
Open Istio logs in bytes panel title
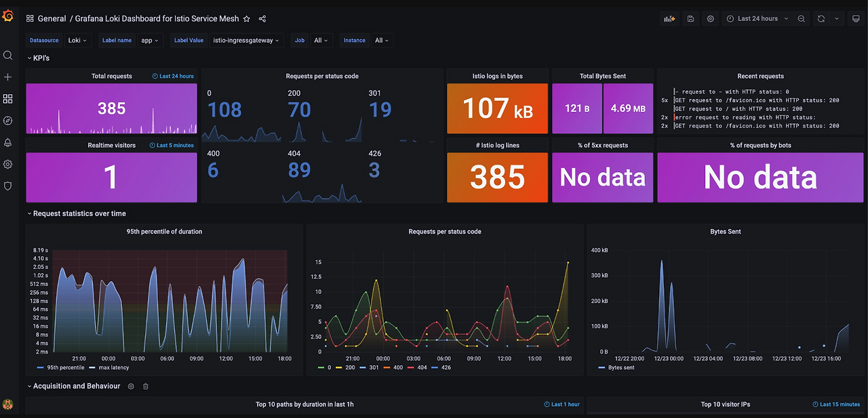coord(497,77)
